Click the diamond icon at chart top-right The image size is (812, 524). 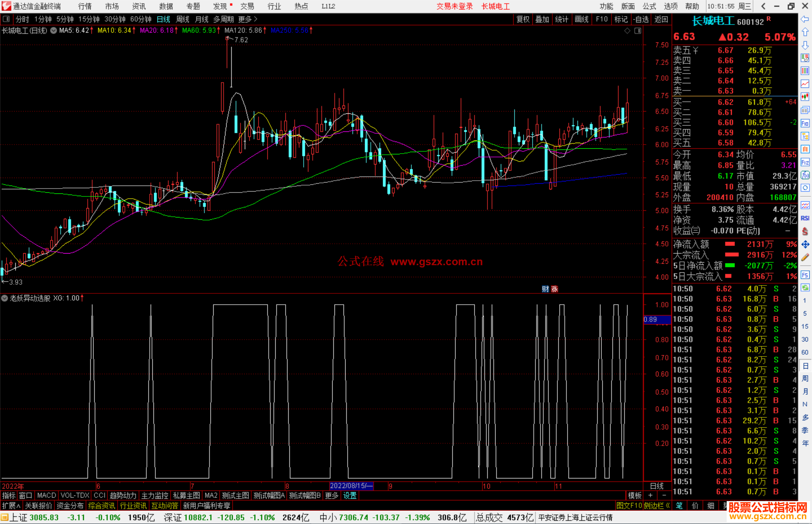pyautogui.click(x=627, y=31)
